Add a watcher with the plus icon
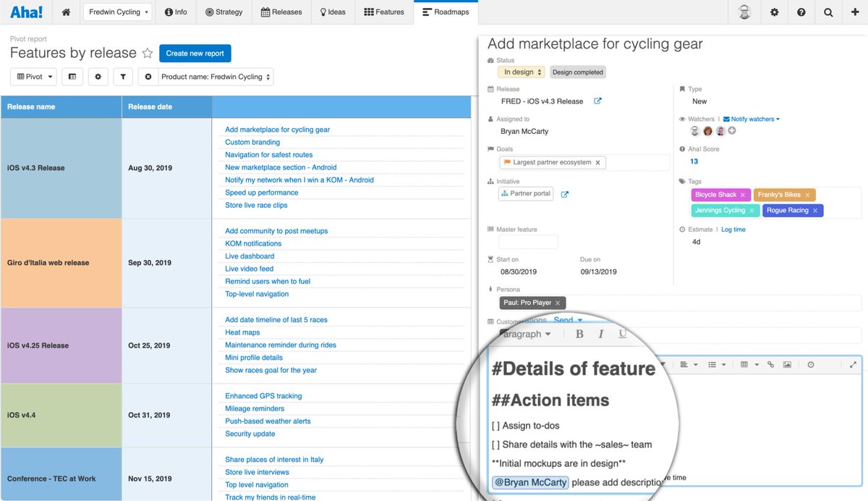 pos(732,131)
